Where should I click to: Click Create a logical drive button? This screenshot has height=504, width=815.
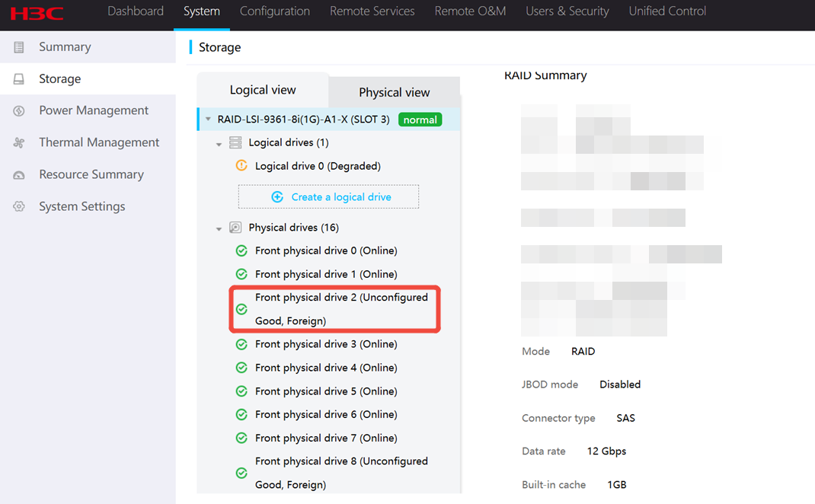(x=328, y=196)
